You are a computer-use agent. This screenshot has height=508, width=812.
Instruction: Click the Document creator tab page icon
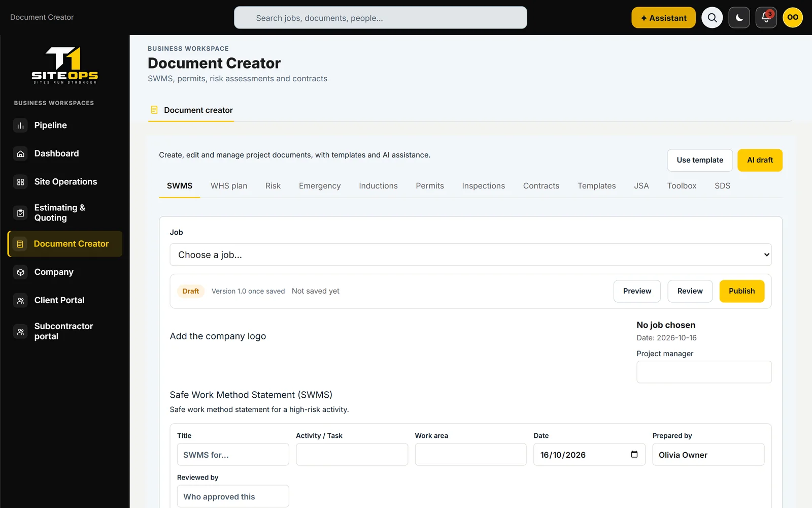click(154, 110)
